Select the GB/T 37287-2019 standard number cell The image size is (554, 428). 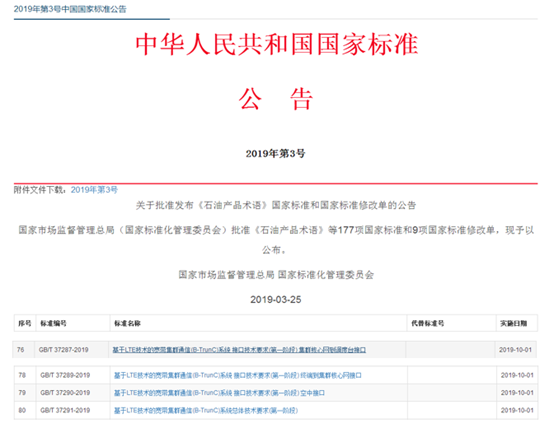click(64, 350)
